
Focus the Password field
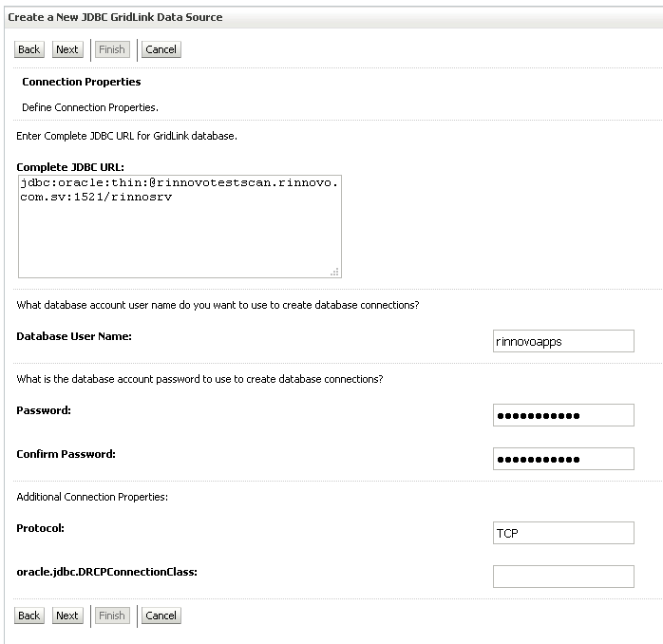tap(563, 415)
